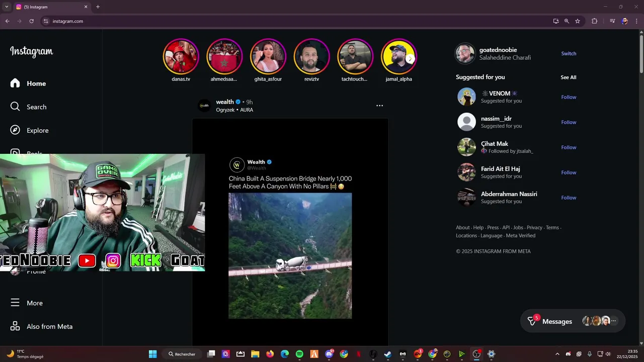Screen dimensions: 644x362
Task: Open the Meta Verified footer link
Action: point(521,235)
